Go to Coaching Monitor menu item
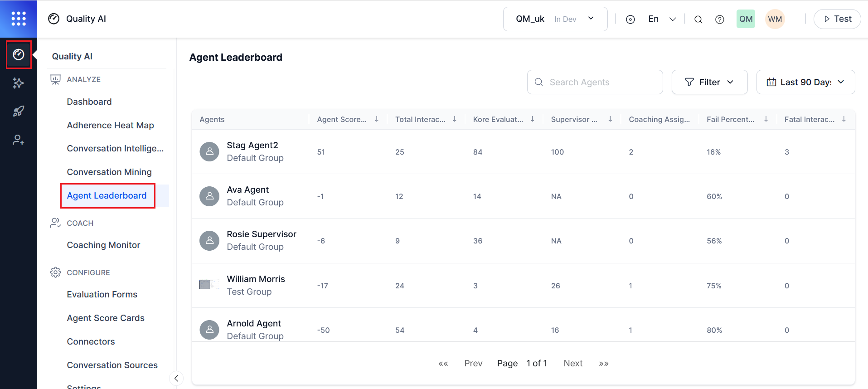Image resolution: width=868 pixels, height=389 pixels. [x=103, y=245]
